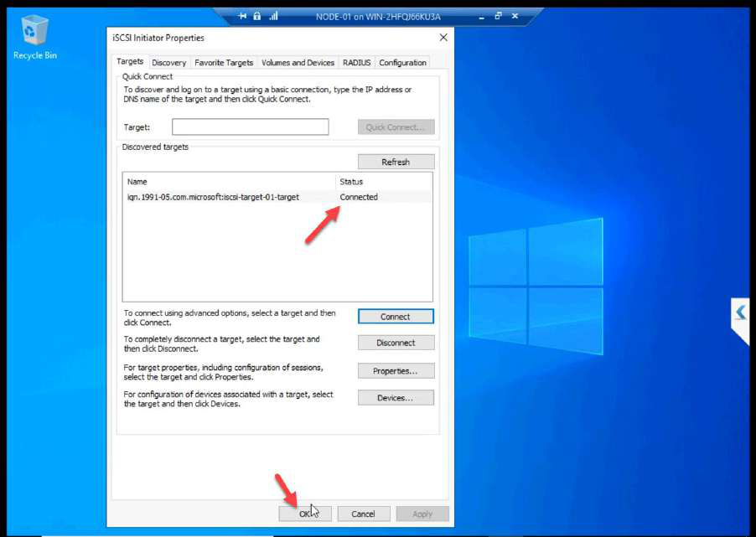The width and height of the screenshot is (756, 537).
Task: Confirm the dialog with OK
Action: click(305, 514)
